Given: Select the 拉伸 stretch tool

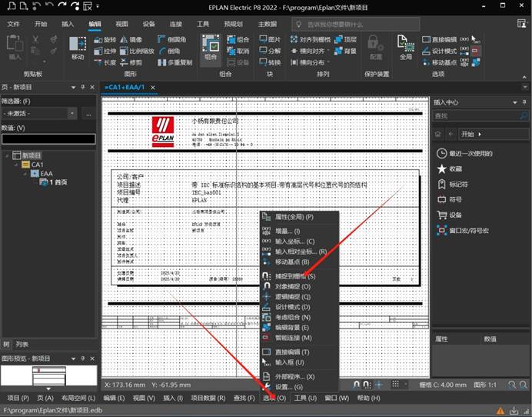Looking at the screenshot, I should point(105,52).
